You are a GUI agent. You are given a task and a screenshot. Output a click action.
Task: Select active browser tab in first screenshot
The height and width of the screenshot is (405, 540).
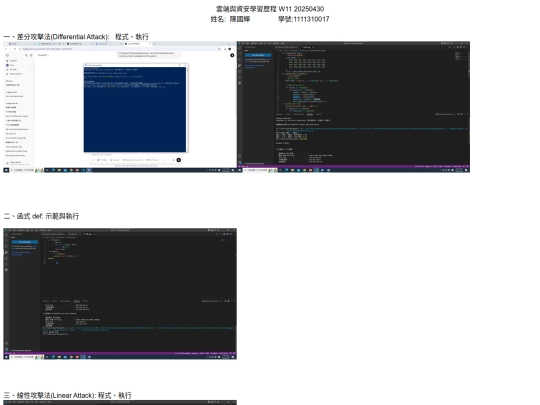tap(138, 44)
